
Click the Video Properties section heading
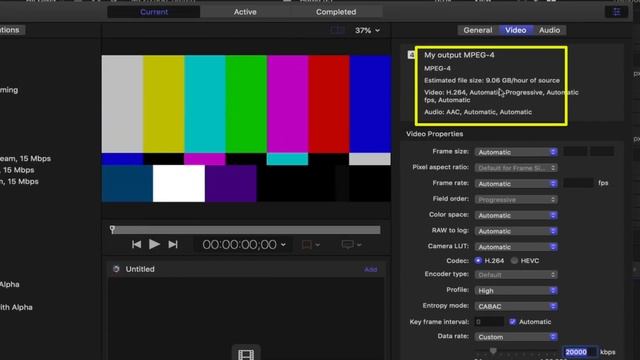tap(434, 134)
